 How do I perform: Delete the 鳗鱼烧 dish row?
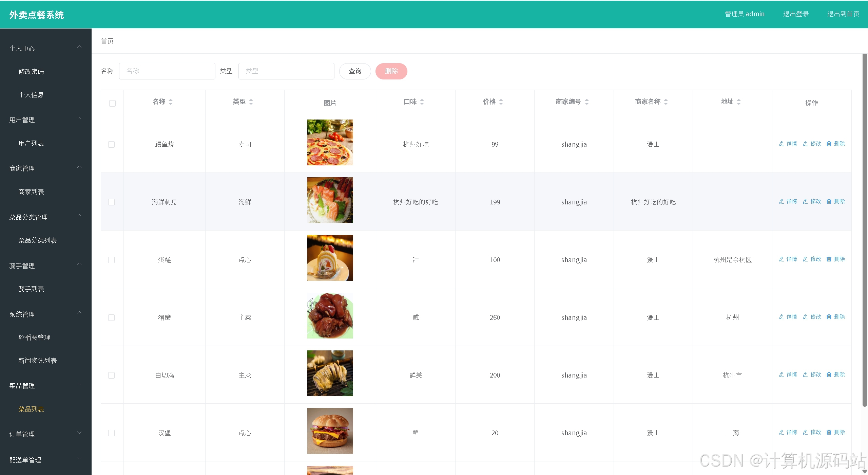click(x=835, y=144)
